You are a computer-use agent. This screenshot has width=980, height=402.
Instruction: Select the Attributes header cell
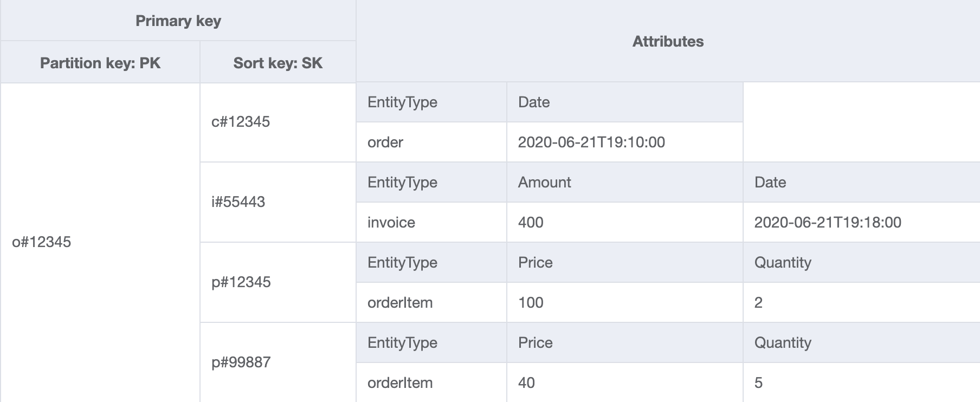(668, 41)
